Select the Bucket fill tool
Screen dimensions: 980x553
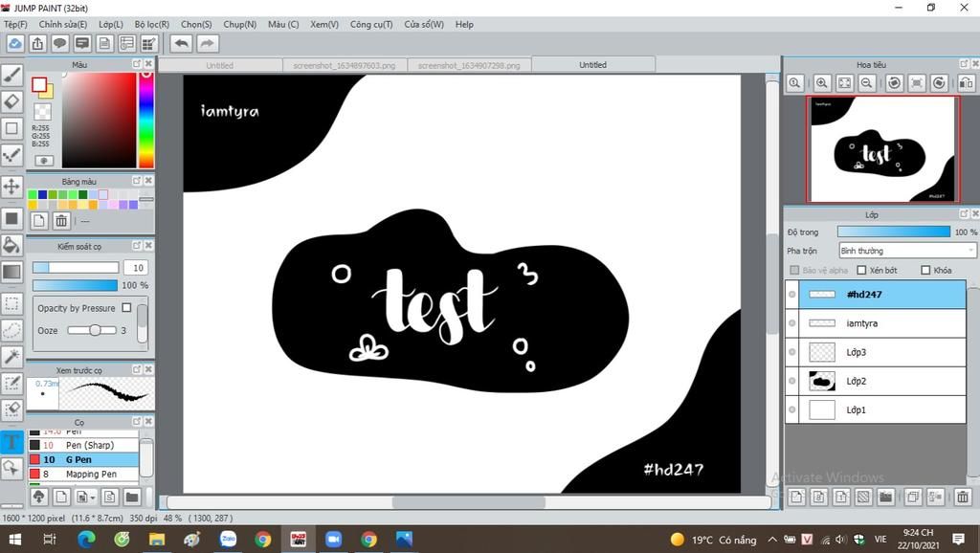point(11,245)
